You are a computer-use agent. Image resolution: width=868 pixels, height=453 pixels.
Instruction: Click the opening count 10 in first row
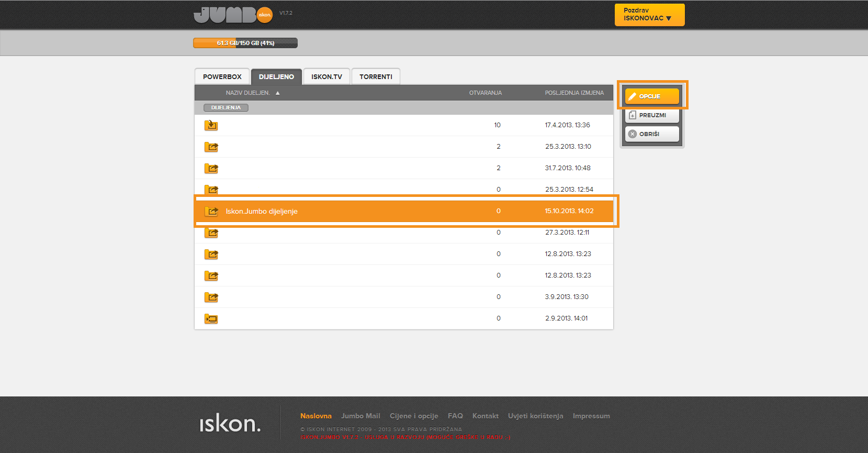pyautogui.click(x=498, y=125)
